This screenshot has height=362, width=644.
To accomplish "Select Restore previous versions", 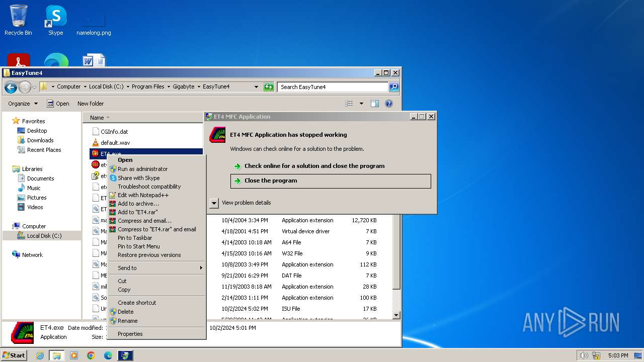I will click(156, 255).
